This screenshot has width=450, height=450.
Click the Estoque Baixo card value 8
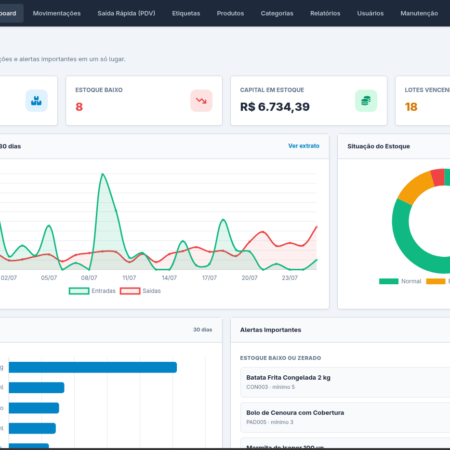(79, 107)
